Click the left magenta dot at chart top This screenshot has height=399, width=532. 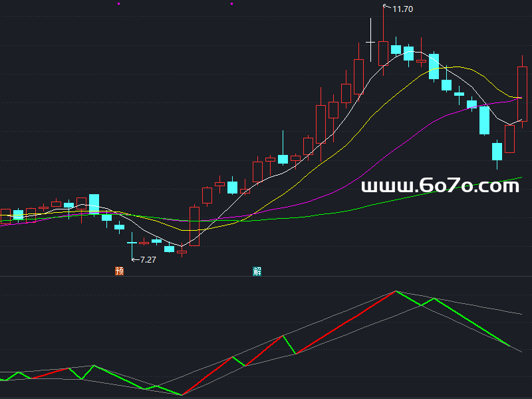pyautogui.click(x=119, y=3)
